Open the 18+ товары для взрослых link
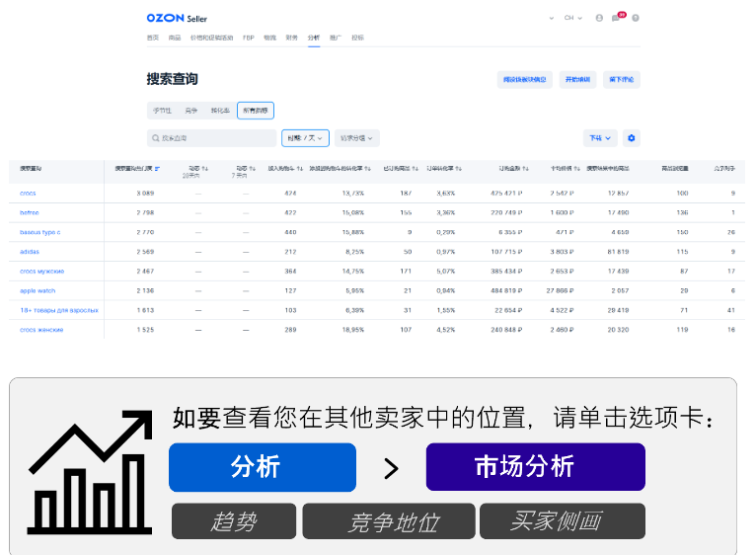 point(59,310)
